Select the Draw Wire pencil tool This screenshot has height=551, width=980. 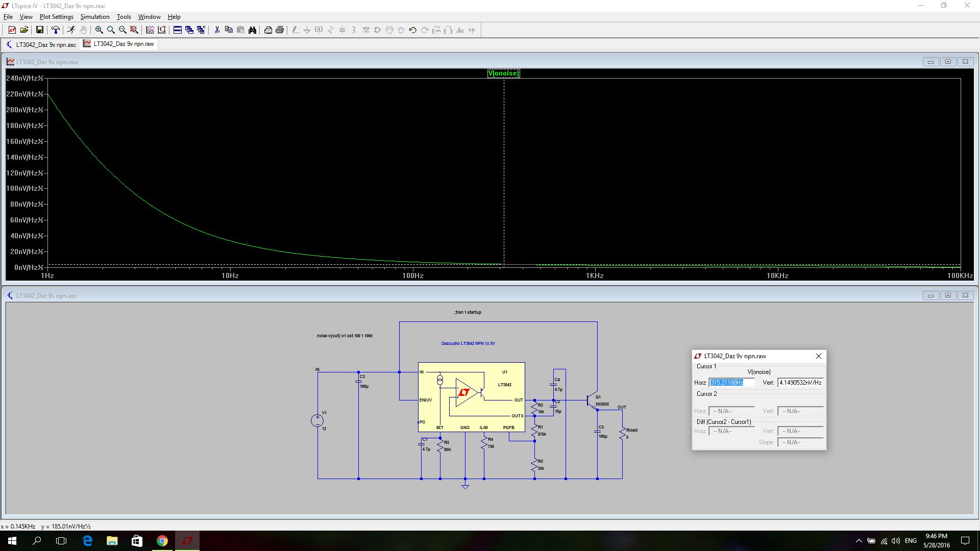[x=295, y=30]
